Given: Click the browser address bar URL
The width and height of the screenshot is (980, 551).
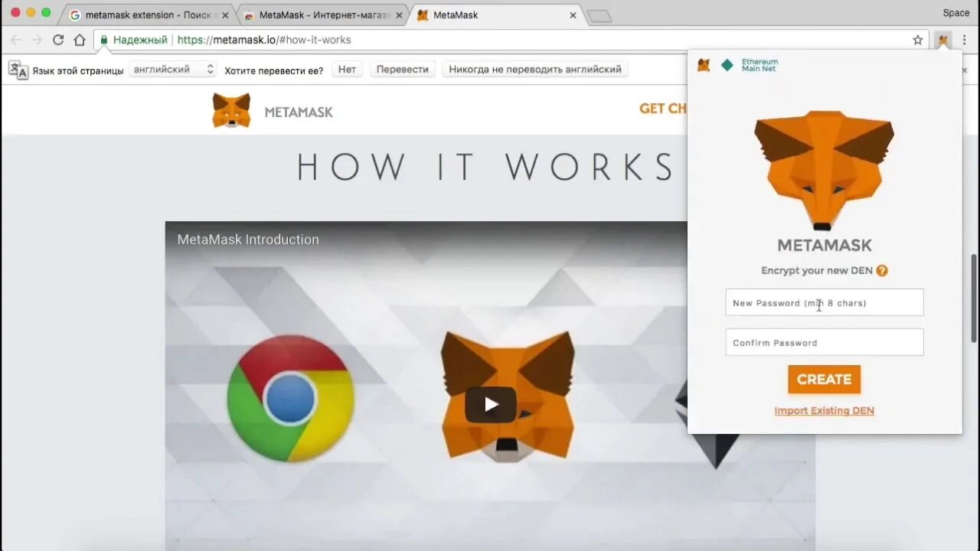Looking at the screenshot, I should pyautogui.click(x=264, y=40).
